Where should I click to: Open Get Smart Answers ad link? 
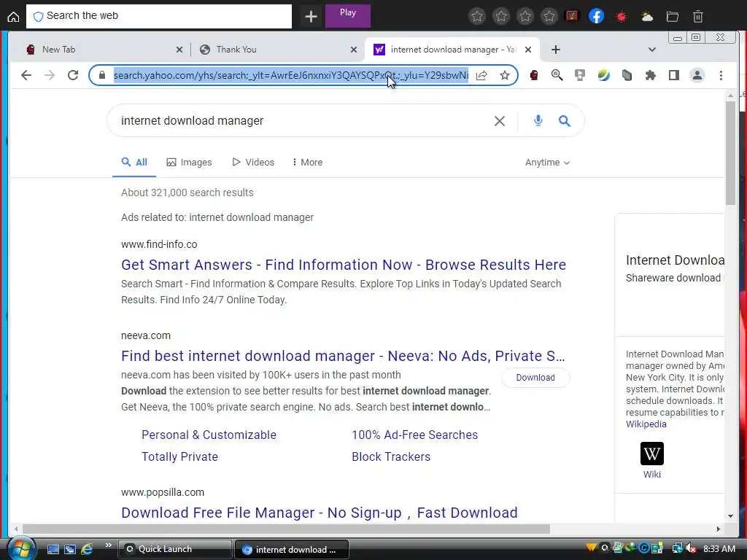(x=344, y=265)
